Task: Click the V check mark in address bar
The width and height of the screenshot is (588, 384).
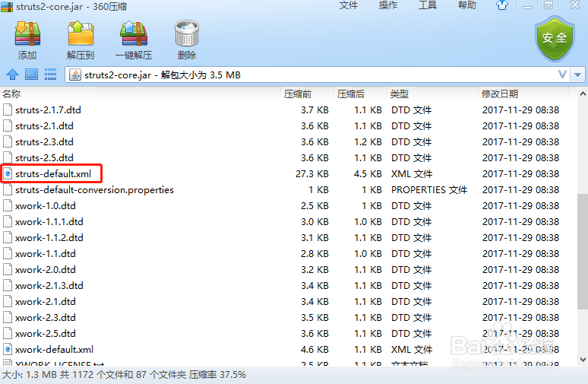Action: click(562, 75)
